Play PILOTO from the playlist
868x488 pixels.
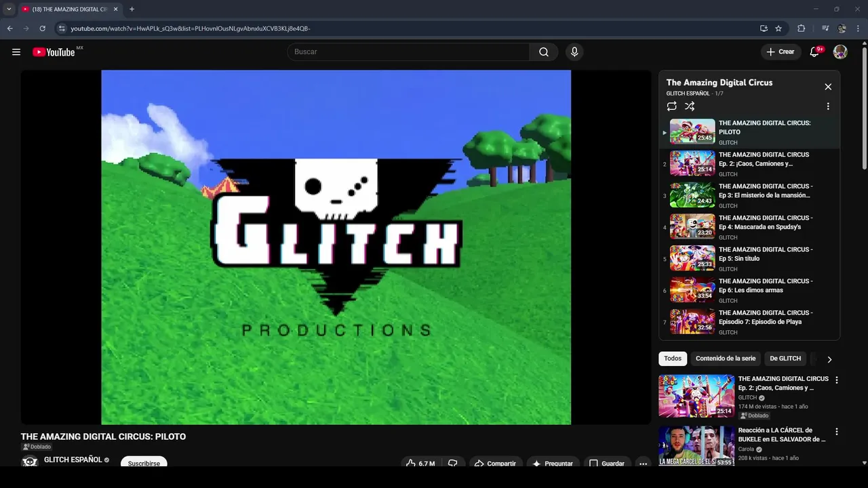(x=749, y=132)
